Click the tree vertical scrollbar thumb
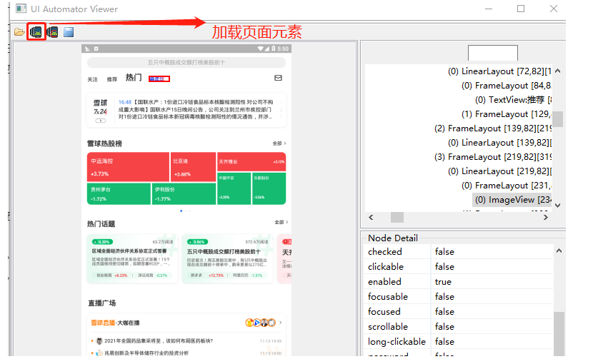 (x=558, y=119)
